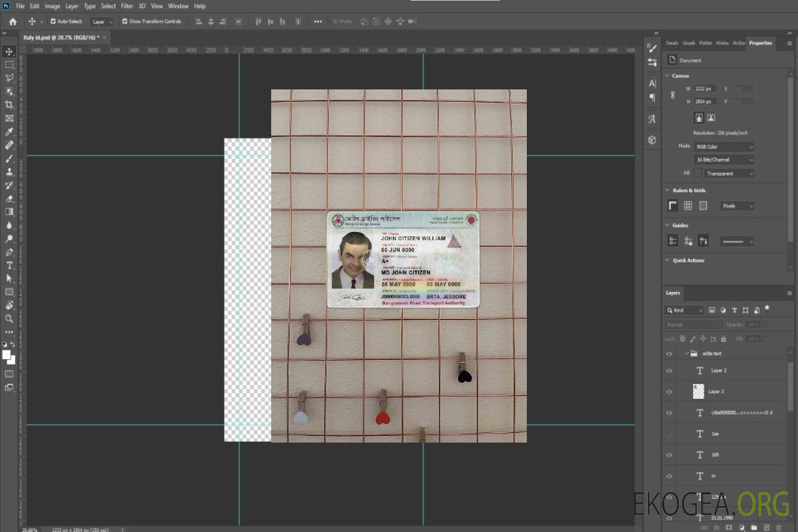Switch to the Actions panel tab
Viewport: 798px width, 532px height.
pos(738,43)
